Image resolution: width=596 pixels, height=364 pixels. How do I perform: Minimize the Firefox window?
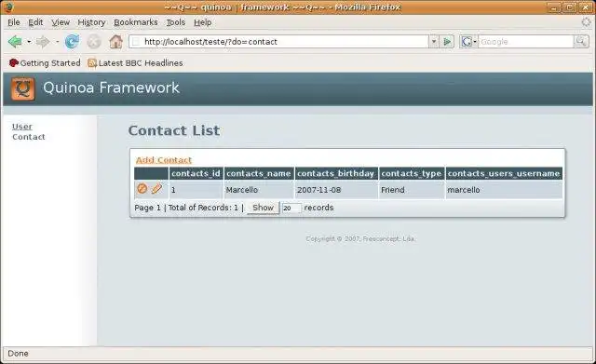553,7
